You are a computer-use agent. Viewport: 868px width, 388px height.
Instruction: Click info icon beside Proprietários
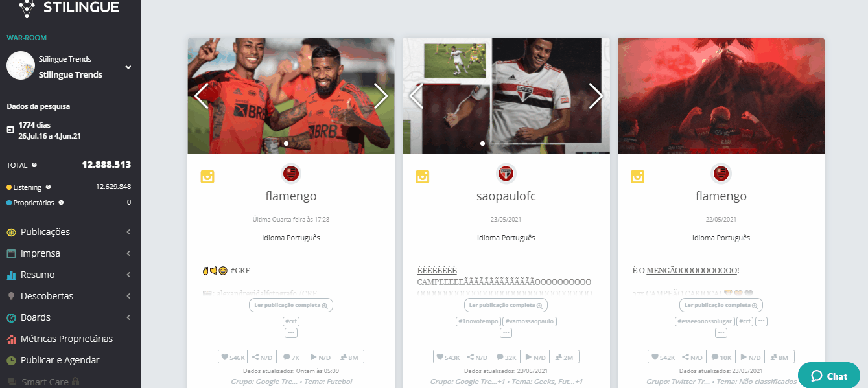[x=61, y=203]
